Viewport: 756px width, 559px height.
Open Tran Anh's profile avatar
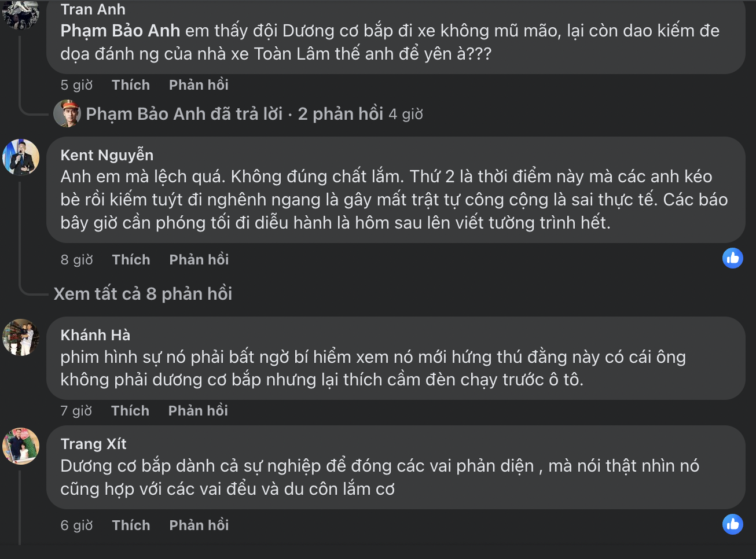point(21,13)
